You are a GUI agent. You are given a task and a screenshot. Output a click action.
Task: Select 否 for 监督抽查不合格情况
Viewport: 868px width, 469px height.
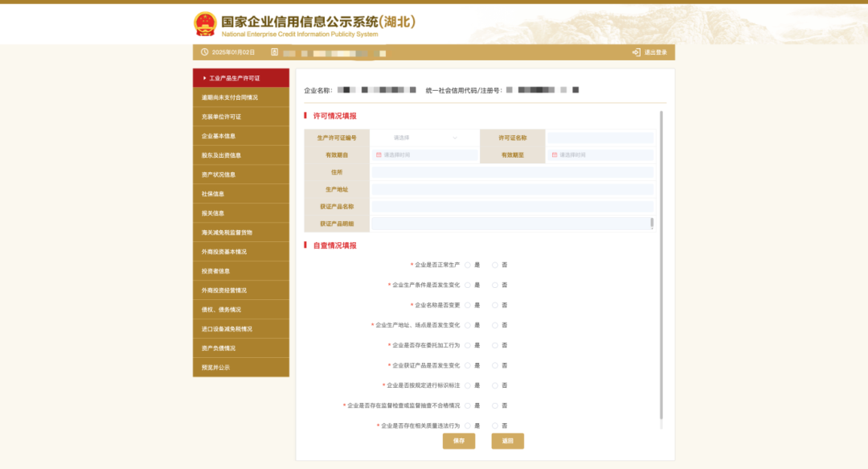tap(495, 405)
